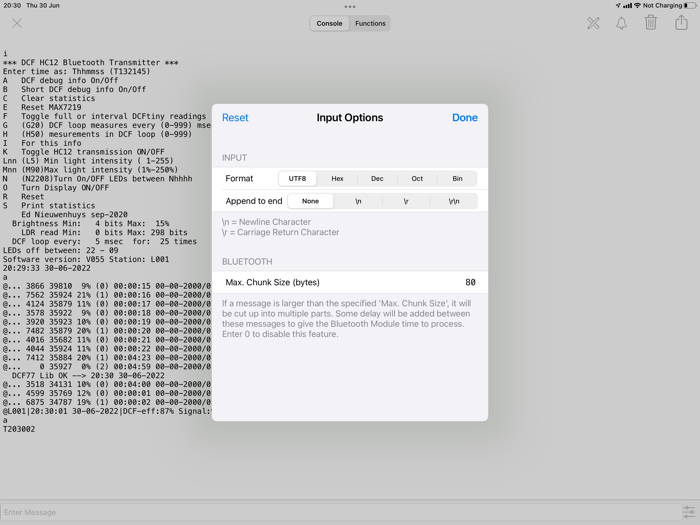Image resolution: width=700 pixels, height=525 pixels.
Task: Tap the Enter Message field
Action: click(x=340, y=512)
